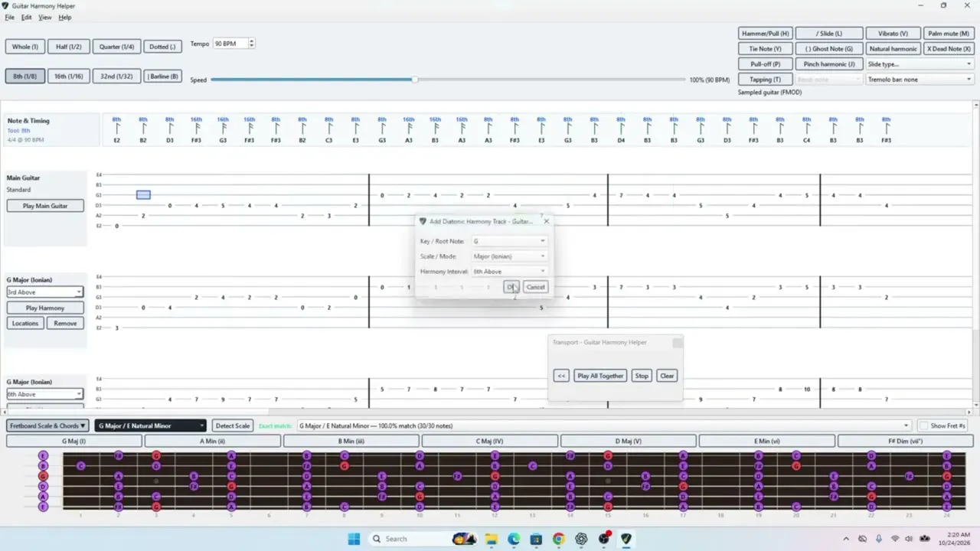Click Cancel in the harmony dialog

[x=536, y=287]
